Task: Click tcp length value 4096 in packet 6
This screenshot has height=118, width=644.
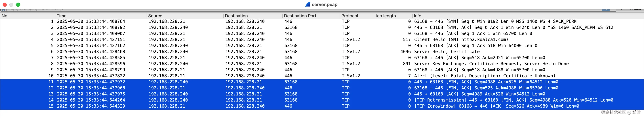Action: [x=406, y=52]
